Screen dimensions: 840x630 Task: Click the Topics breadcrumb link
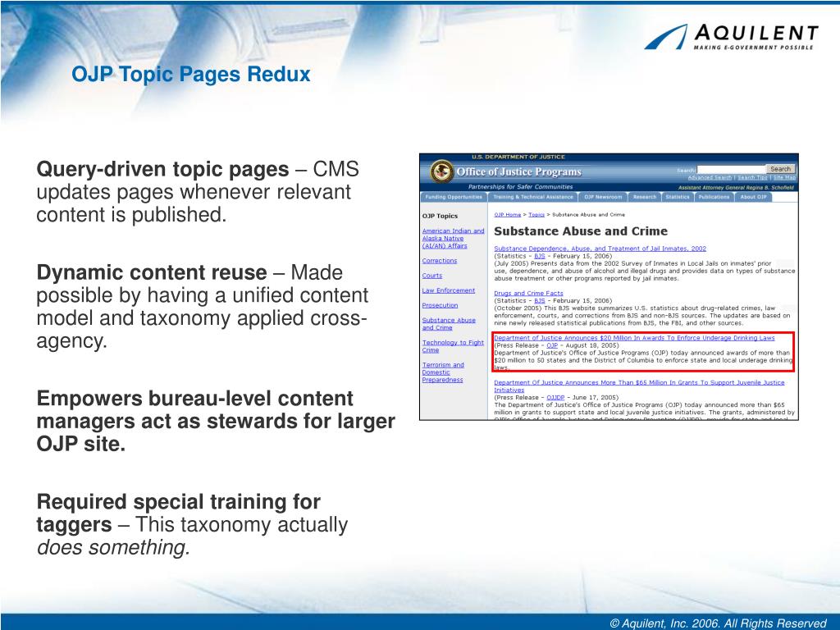(536, 214)
